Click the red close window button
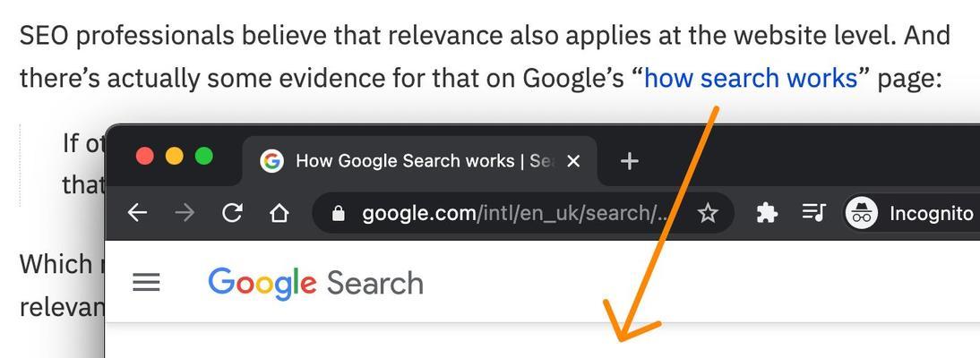The width and height of the screenshot is (980, 358). [x=145, y=156]
